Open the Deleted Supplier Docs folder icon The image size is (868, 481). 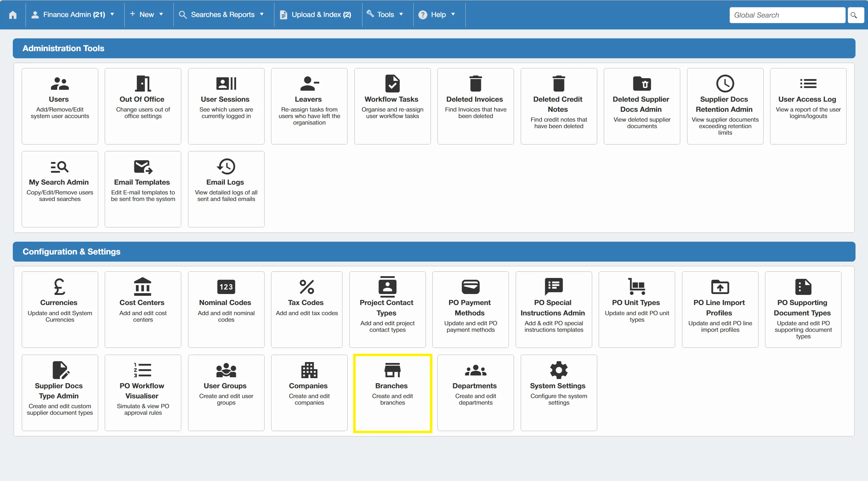642,84
